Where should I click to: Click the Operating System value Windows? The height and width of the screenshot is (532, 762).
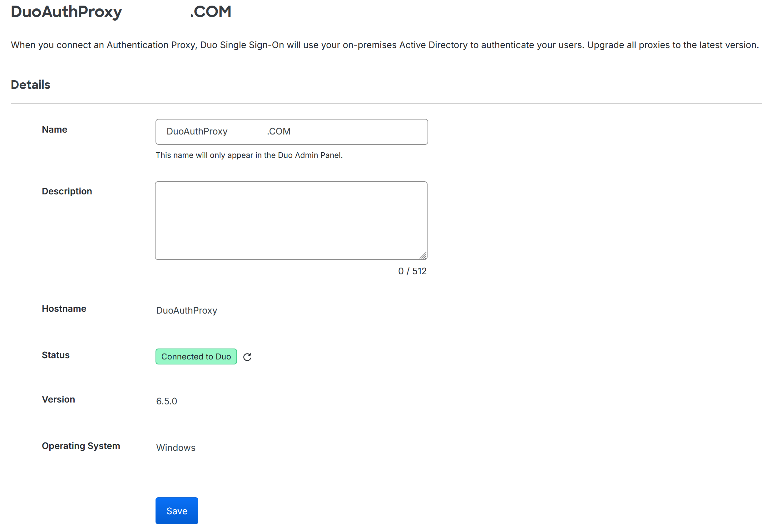(x=176, y=448)
